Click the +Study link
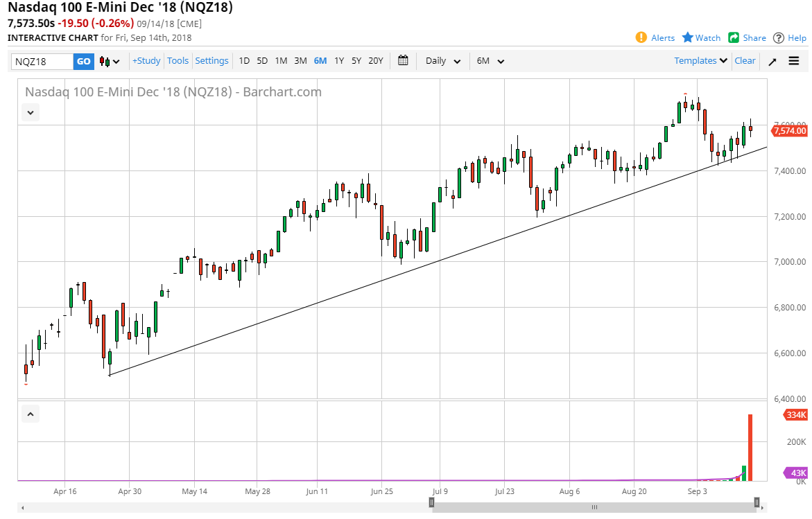The width and height of the screenshot is (812, 519). click(146, 61)
